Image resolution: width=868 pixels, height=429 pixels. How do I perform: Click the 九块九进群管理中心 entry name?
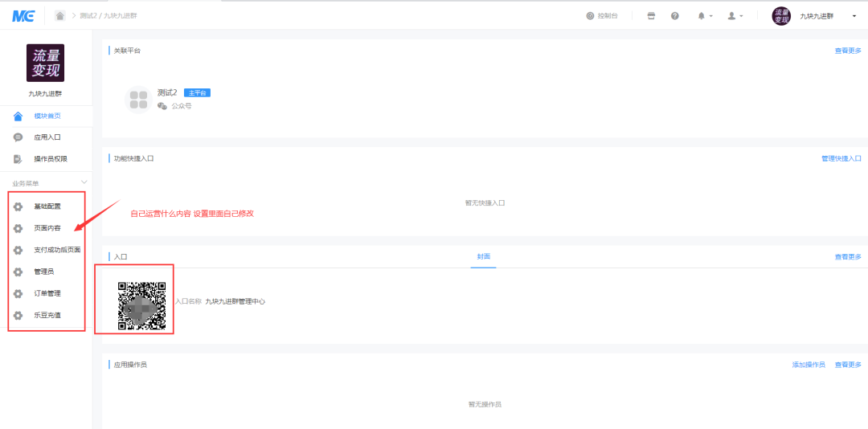click(x=235, y=302)
